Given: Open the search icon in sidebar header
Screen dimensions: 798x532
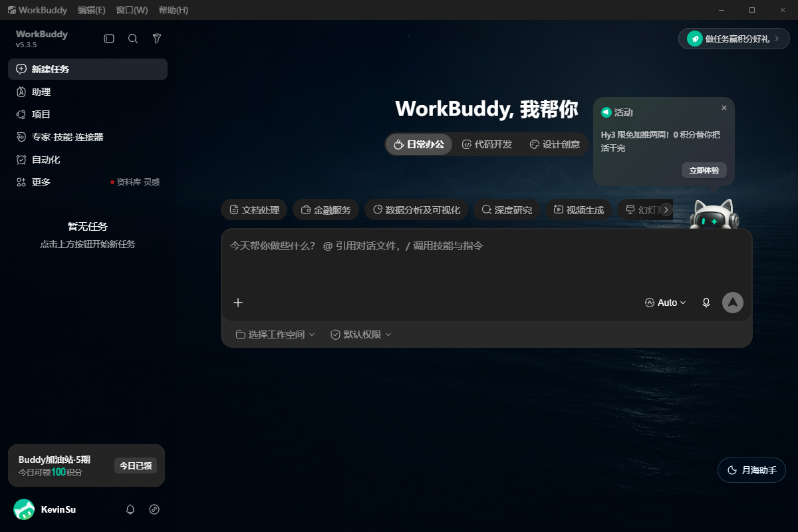Looking at the screenshot, I should [133, 39].
